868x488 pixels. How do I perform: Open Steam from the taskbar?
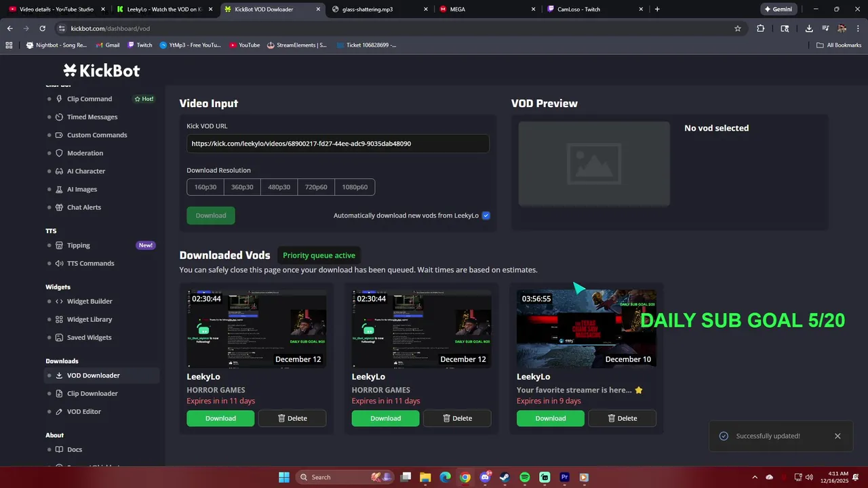point(505,477)
